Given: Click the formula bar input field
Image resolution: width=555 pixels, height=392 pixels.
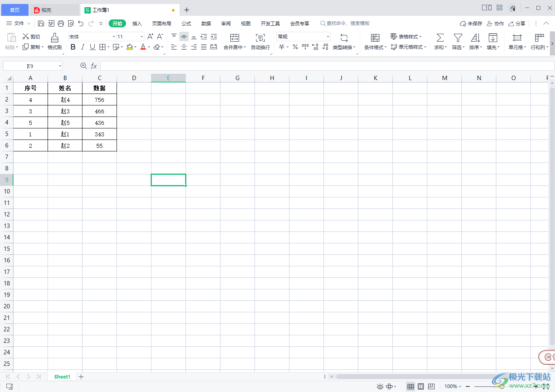Looking at the screenshot, I should pos(327,66).
